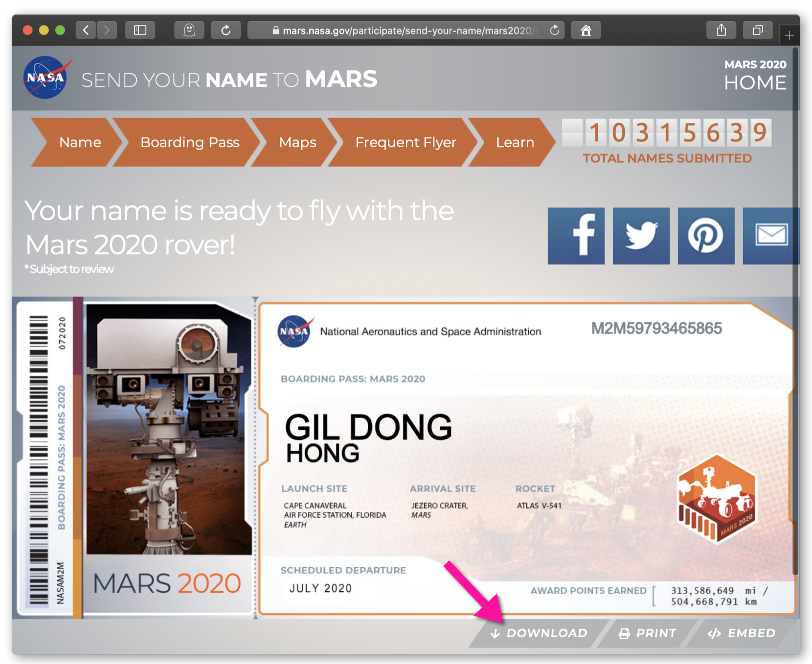Viewport: 812px width, 664px height.
Task: Pin boarding pass on Pinterest
Action: point(706,236)
